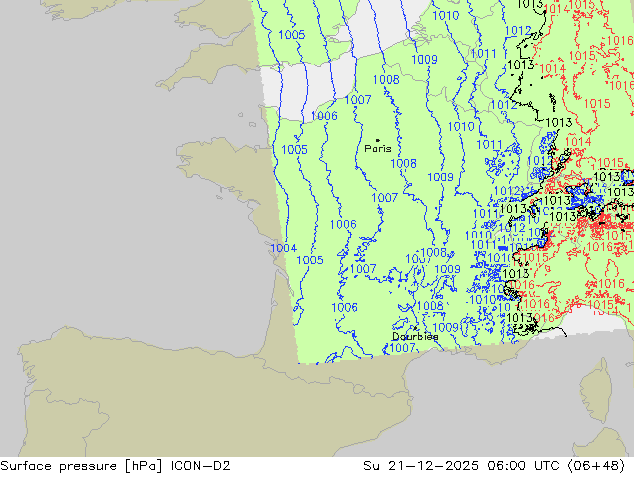
Task: Click the '(06+48)' forecast run text
Action: [596, 466]
